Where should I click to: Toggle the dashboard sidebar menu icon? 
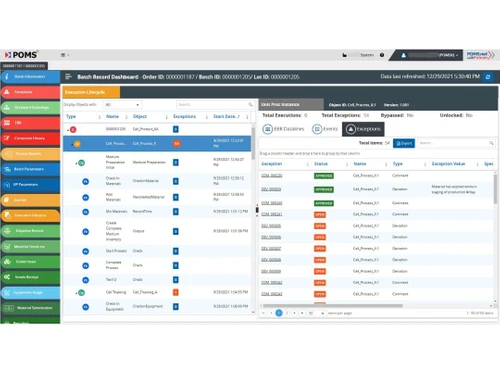click(x=68, y=77)
